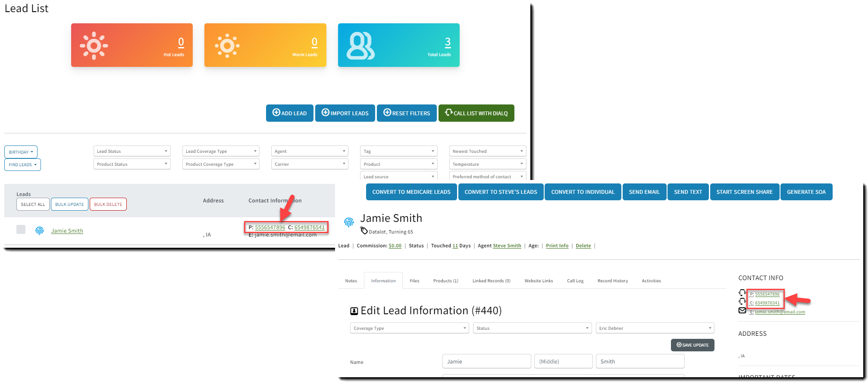Click the Print Info link
The width and height of the screenshot is (868, 382).
[x=557, y=246]
